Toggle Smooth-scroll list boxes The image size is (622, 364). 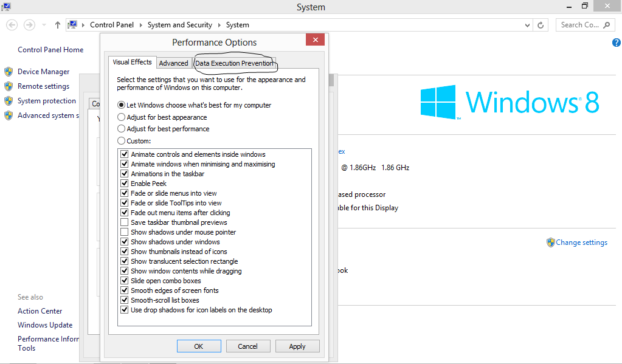click(x=125, y=300)
